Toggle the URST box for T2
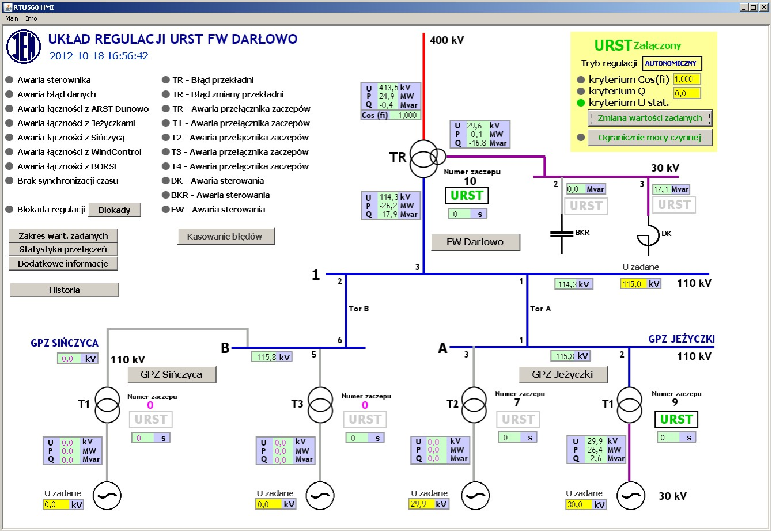Image resolution: width=772 pixels, height=532 pixels. point(519,420)
